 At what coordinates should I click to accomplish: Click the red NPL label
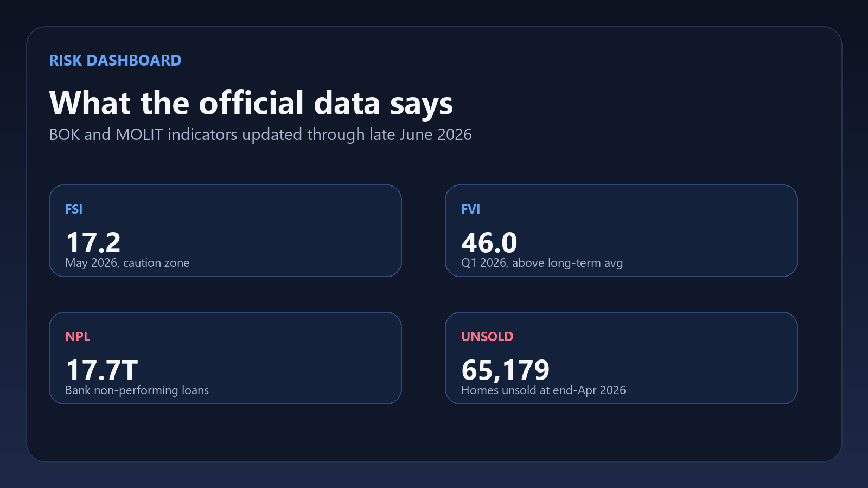pyautogui.click(x=78, y=337)
